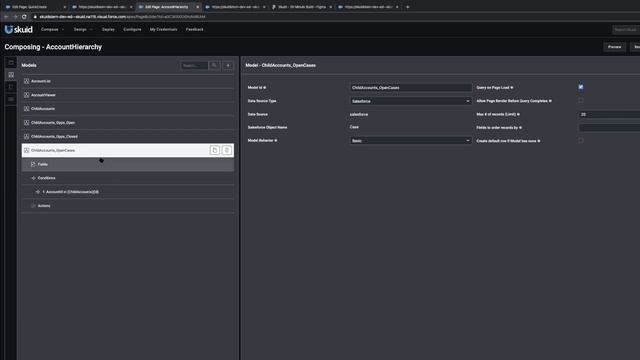
Task: Click the Fields to order records by help icon
Action: pos(520,128)
